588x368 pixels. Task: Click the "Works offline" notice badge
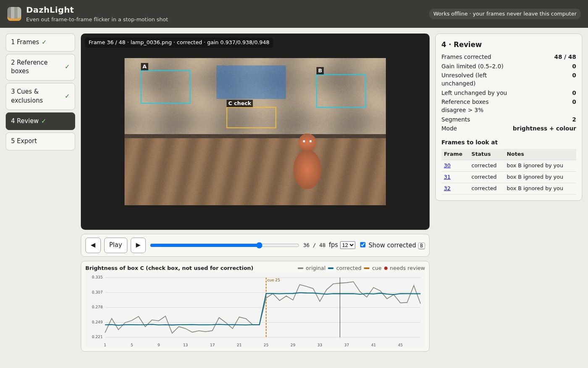click(x=505, y=14)
